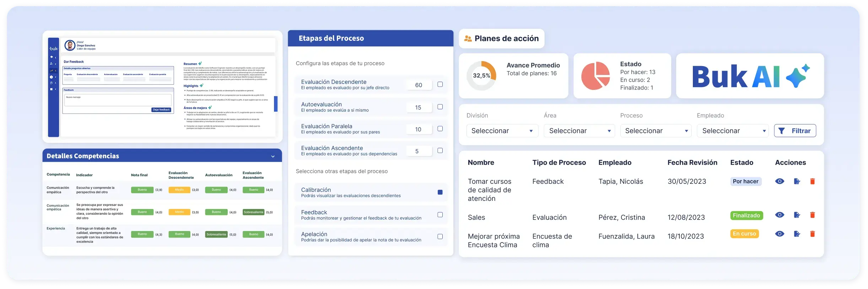Click Diego Sánchez's profile avatar

pyautogui.click(x=70, y=46)
